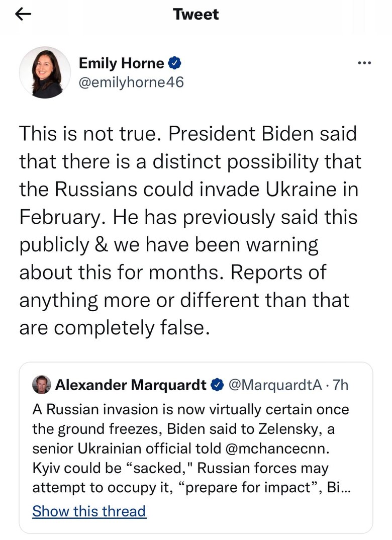Go back using the left arrow

[23, 14]
